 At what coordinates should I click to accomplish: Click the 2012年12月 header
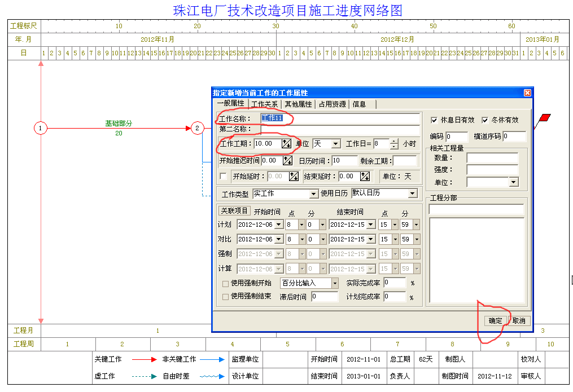click(x=397, y=39)
